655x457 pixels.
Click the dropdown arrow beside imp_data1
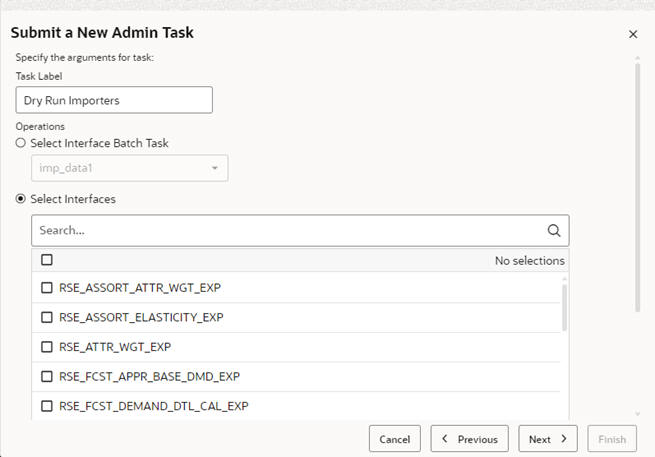(214, 168)
